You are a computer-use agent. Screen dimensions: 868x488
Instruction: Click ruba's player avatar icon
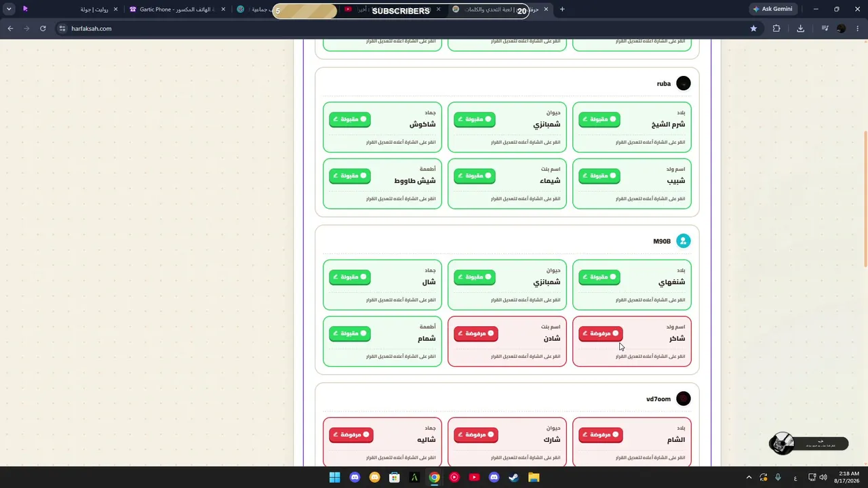pyautogui.click(x=684, y=83)
